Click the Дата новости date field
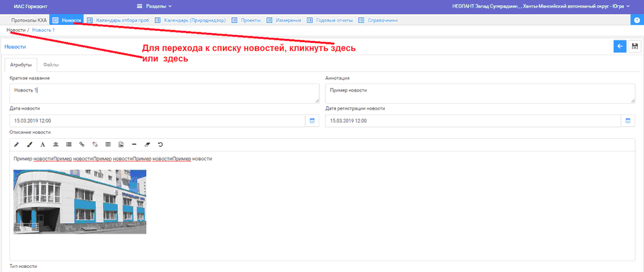Screen dimensions: 644x272 coord(158,121)
